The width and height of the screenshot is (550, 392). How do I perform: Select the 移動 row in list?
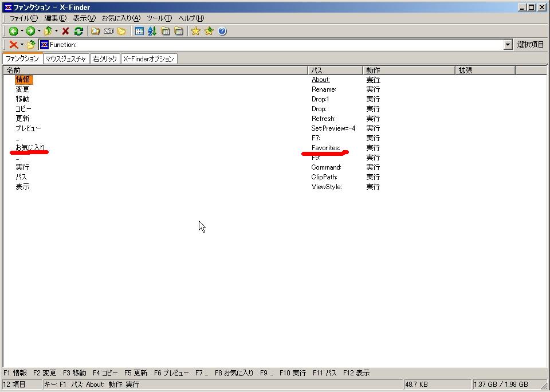click(x=22, y=99)
